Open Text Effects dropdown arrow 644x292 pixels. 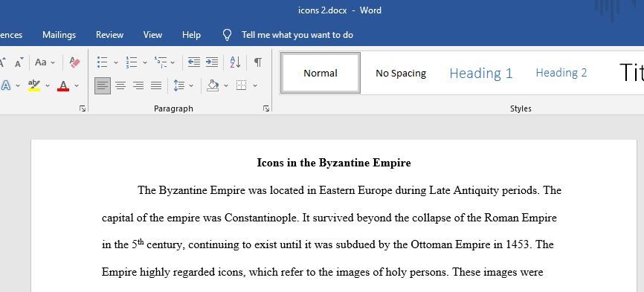tap(18, 85)
